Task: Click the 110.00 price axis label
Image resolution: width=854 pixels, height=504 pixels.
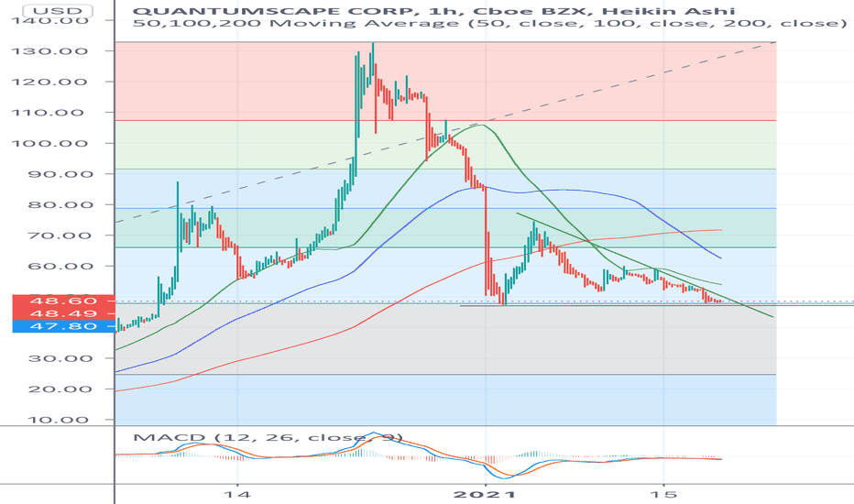Action: pyautogui.click(x=49, y=113)
